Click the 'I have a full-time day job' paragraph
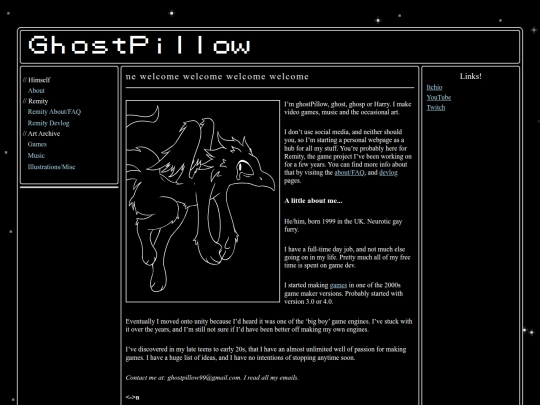Screen dimensions: 540x405 point(347,257)
